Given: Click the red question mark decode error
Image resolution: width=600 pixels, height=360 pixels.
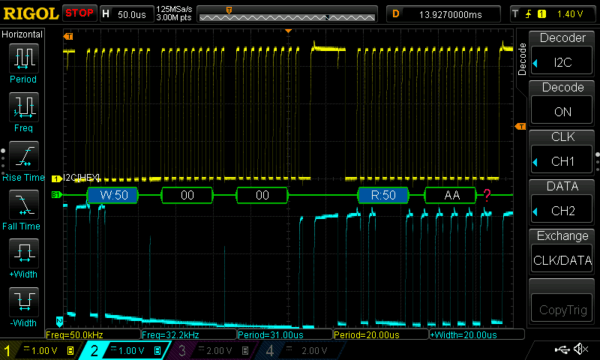Looking at the screenshot, I should pyautogui.click(x=487, y=195).
